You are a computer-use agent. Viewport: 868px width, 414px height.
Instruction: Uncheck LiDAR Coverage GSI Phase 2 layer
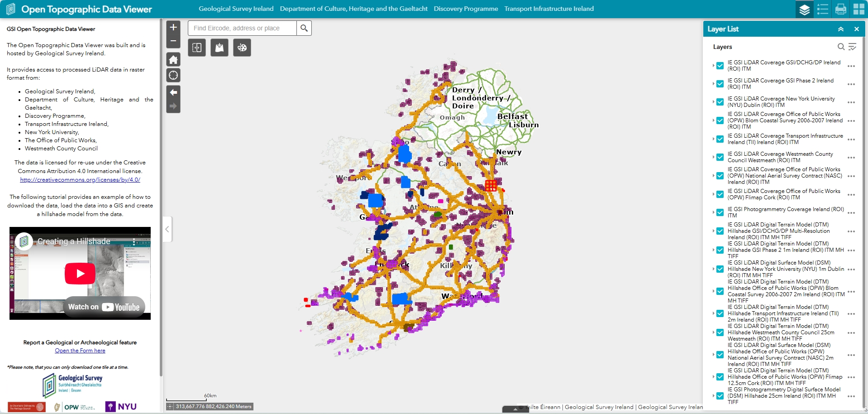tap(720, 84)
